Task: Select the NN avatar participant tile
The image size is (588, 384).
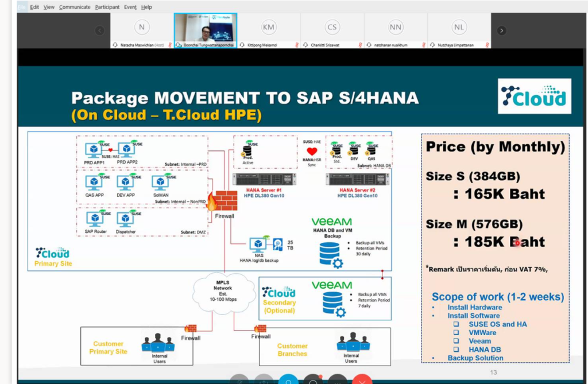Action: pos(396,30)
